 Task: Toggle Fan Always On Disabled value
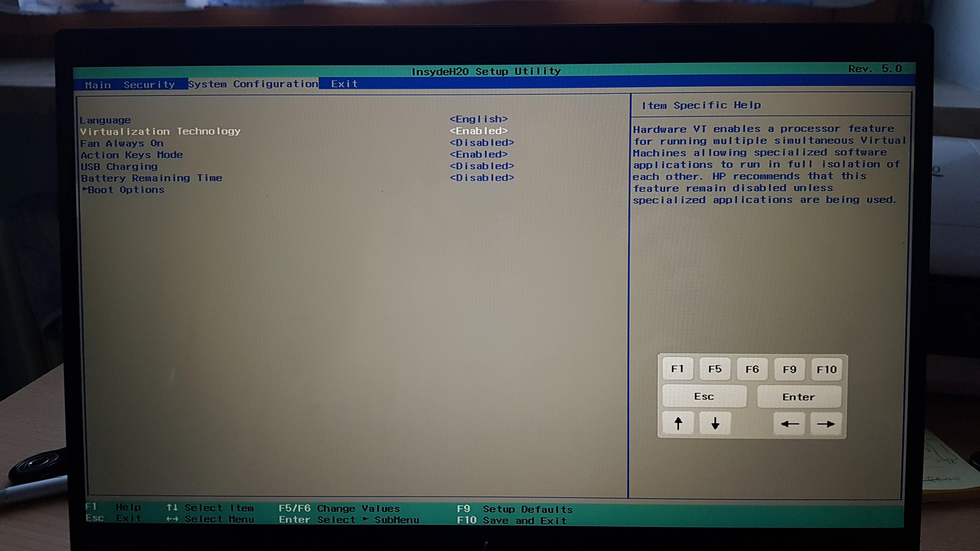481,143
